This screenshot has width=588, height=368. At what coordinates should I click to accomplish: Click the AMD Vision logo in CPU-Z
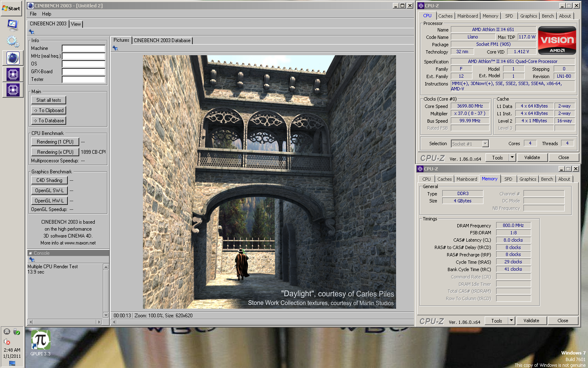[557, 40]
